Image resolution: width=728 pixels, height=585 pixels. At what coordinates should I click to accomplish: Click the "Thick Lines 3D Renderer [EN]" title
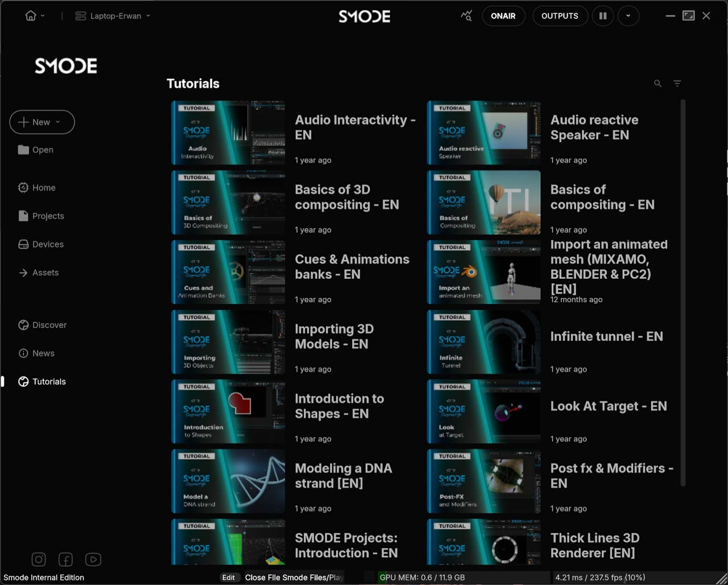pos(595,545)
